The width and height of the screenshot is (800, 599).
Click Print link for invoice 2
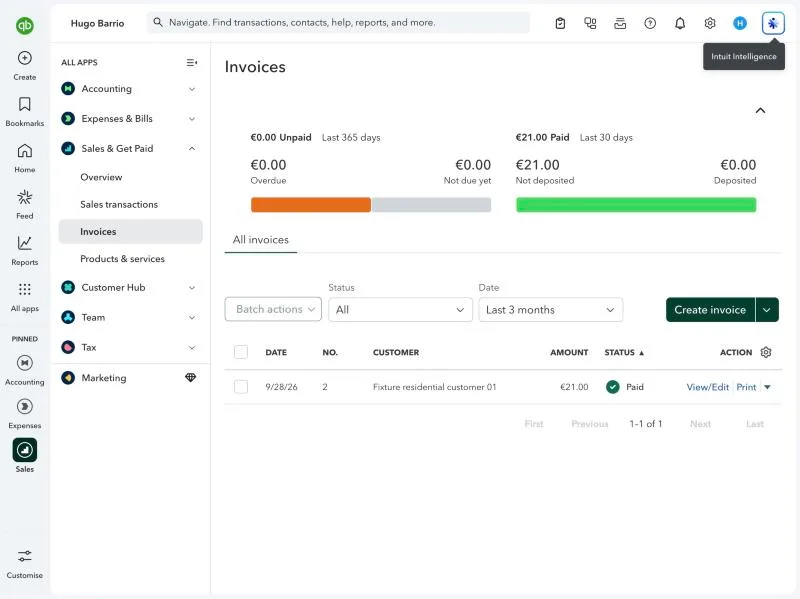(x=746, y=387)
